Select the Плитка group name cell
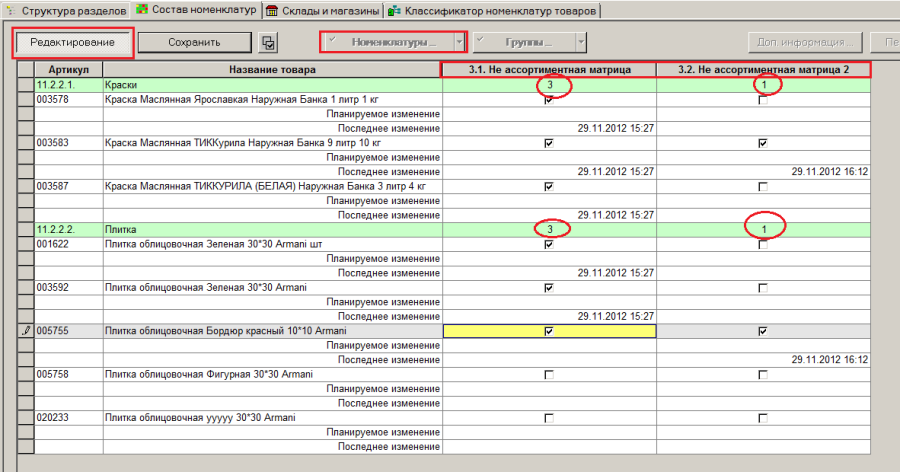 click(273, 230)
